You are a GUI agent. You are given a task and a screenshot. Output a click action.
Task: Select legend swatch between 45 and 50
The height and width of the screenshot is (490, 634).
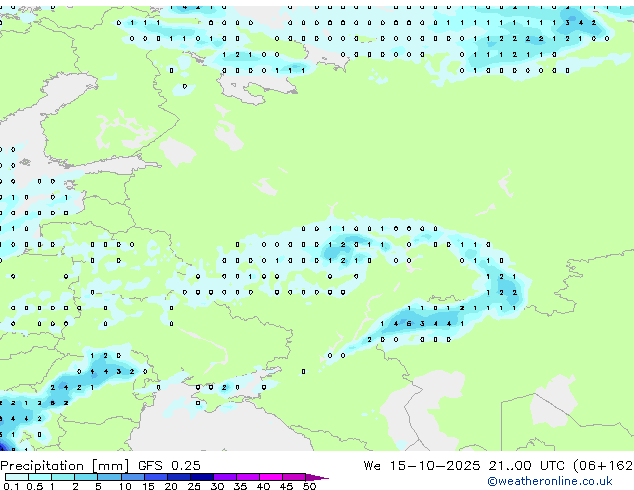click(x=294, y=477)
